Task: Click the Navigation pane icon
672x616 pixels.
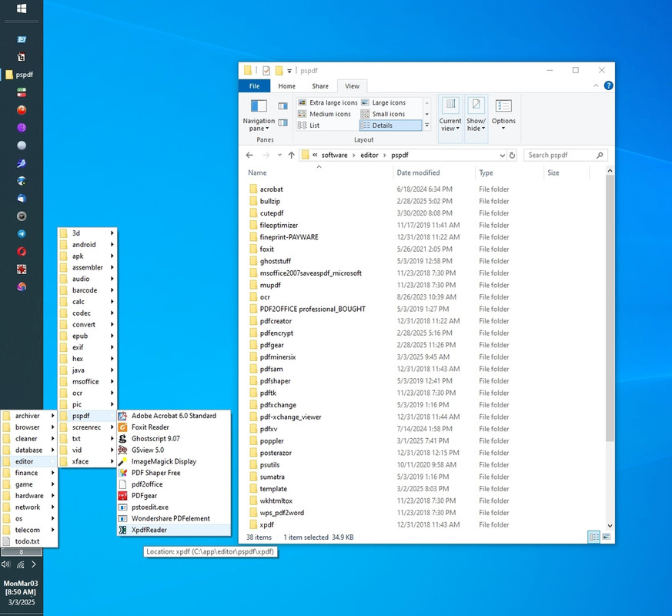Action: point(259,105)
